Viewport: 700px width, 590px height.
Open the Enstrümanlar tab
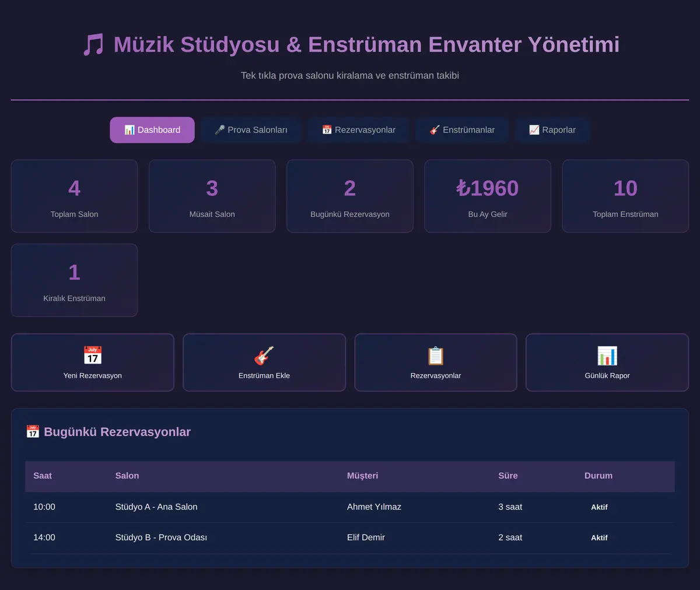click(x=462, y=130)
